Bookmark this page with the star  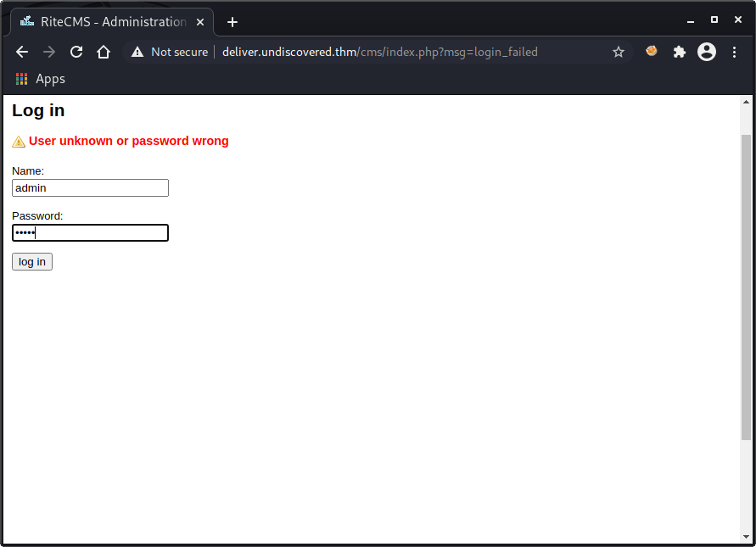click(619, 52)
